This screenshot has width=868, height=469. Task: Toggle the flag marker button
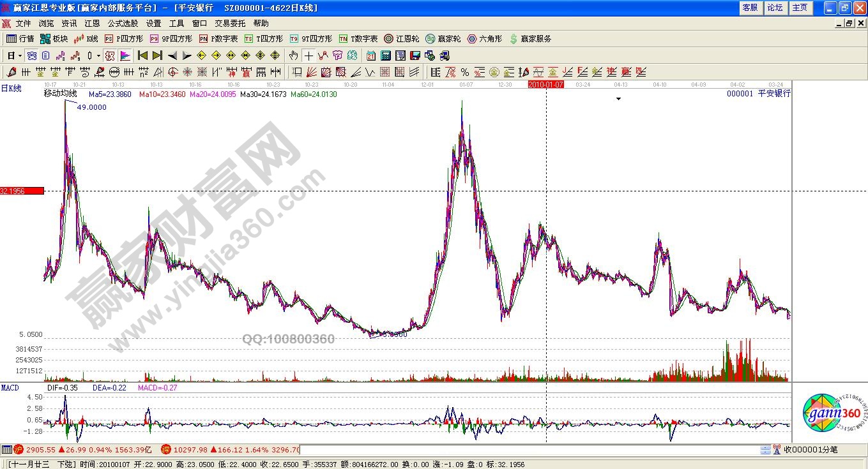point(125,56)
